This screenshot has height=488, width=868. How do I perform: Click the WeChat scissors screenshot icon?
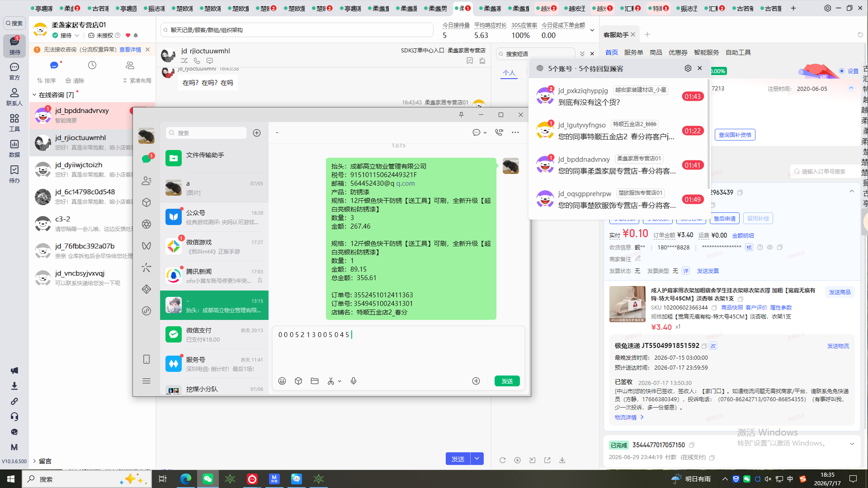point(331,381)
